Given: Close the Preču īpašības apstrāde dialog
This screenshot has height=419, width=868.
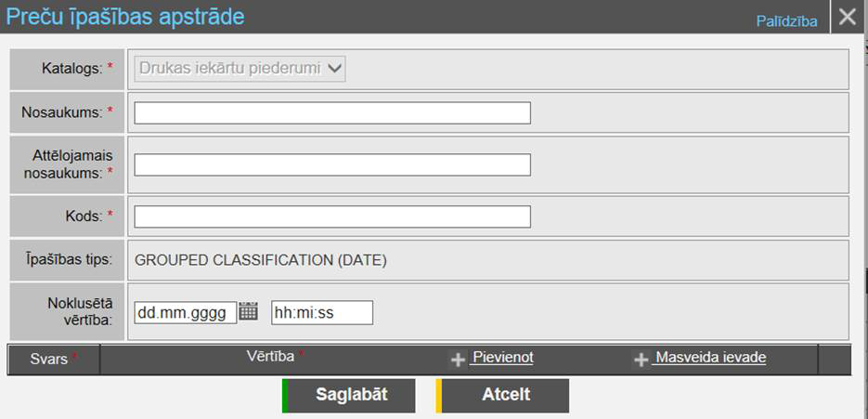Looking at the screenshot, I should (x=847, y=17).
